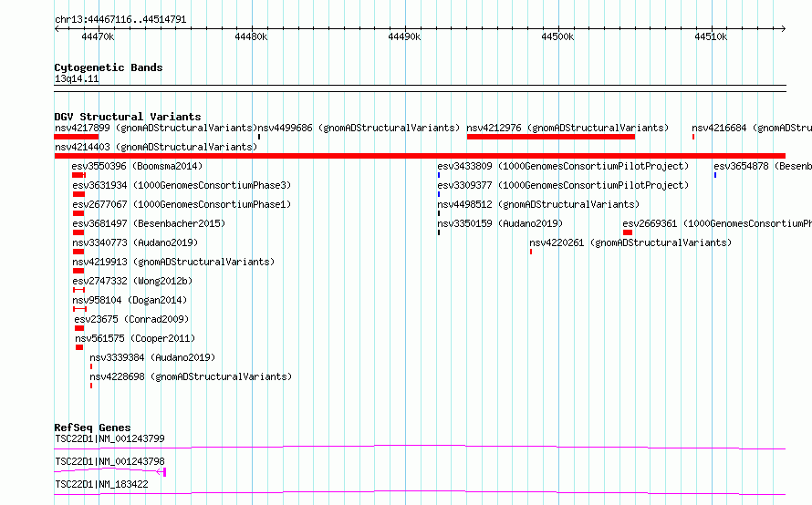
Task: Click the interval glyph under nsv958104
Action: [x=79, y=309]
